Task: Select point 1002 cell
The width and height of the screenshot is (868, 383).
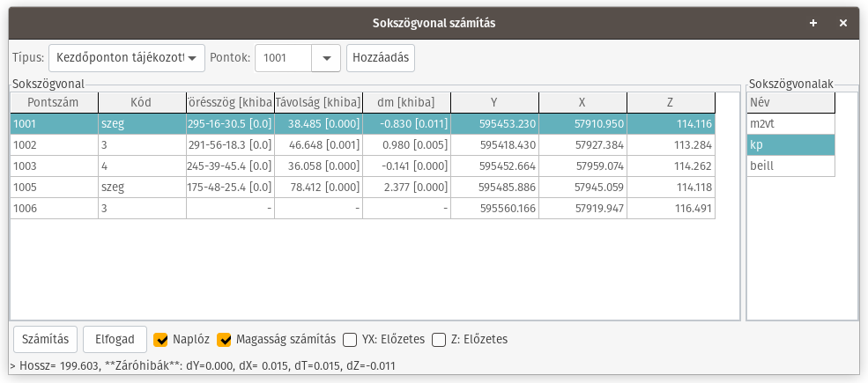Action: coord(54,145)
